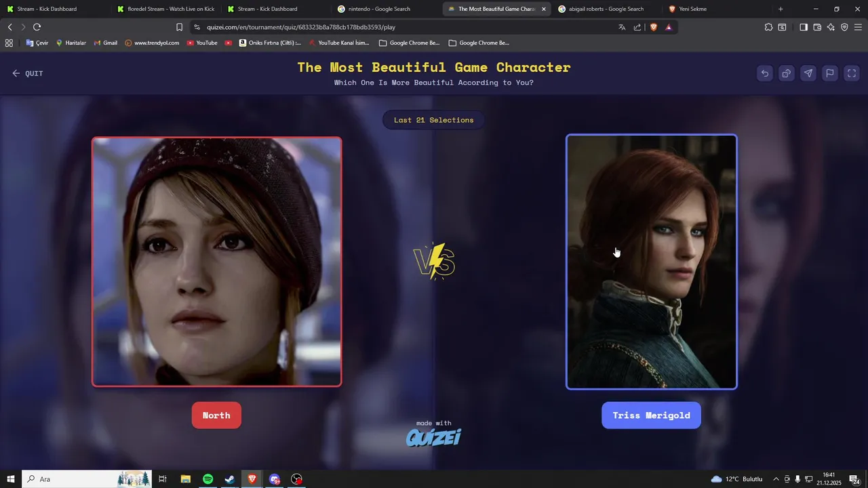
Task: Open the Haritalar bookmark
Action: coord(71,43)
